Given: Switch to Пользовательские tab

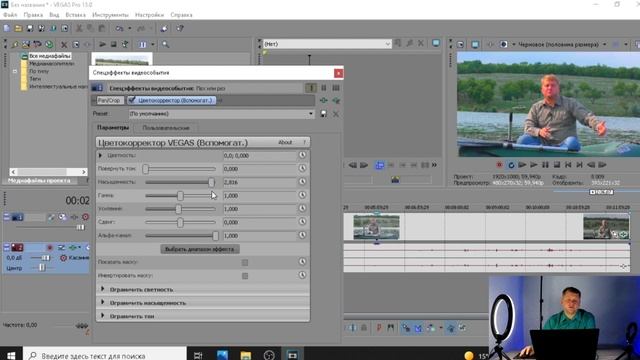Looking at the screenshot, I should point(166,128).
